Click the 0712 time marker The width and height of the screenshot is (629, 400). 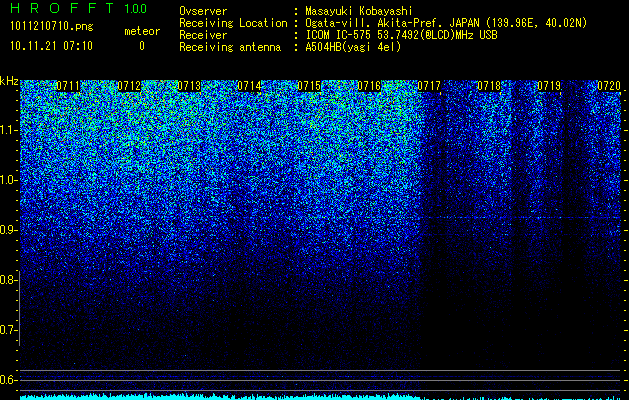tap(129, 86)
